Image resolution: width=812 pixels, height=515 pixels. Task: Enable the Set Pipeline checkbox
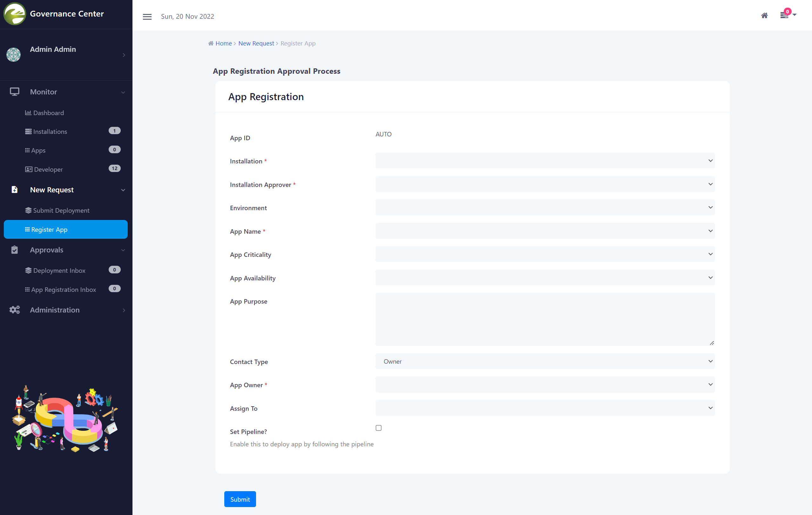[378, 428]
